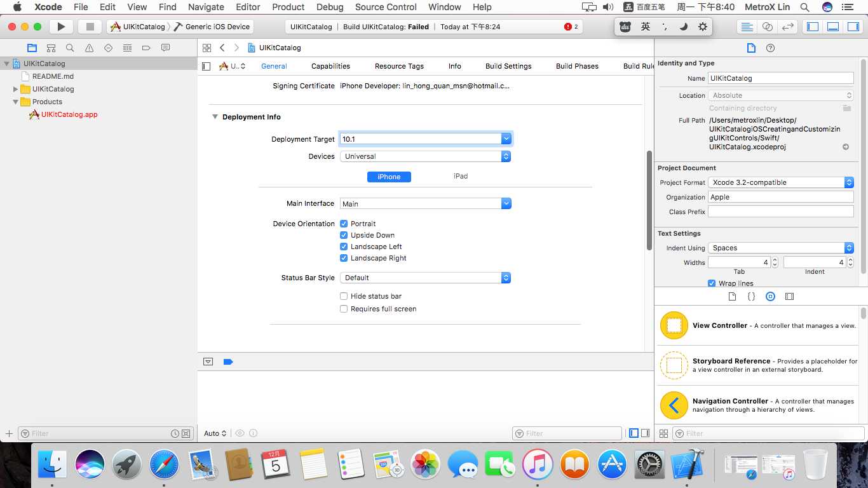
Task: Open the Symbol navigator
Action: coord(51,48)
